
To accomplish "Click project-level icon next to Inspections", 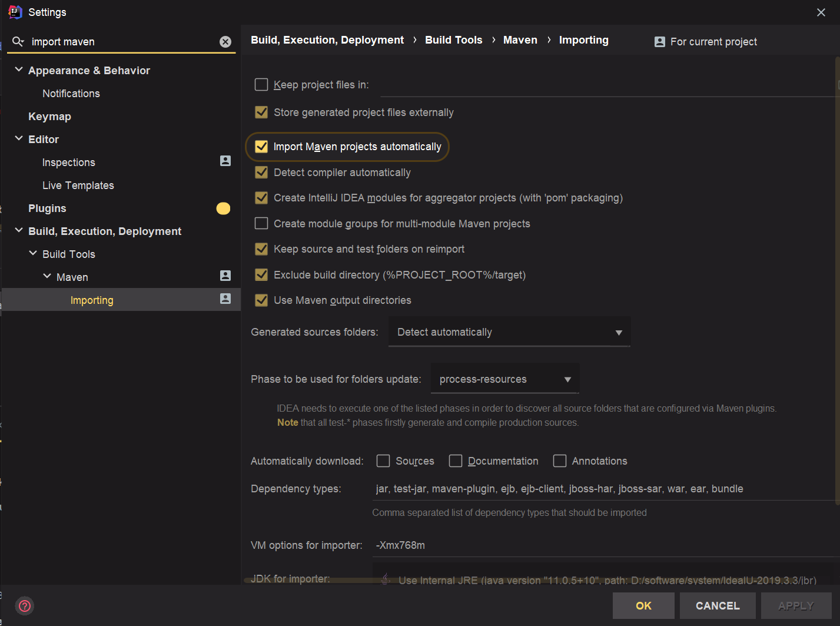I will pyautogui.click(x=225, y=161).
